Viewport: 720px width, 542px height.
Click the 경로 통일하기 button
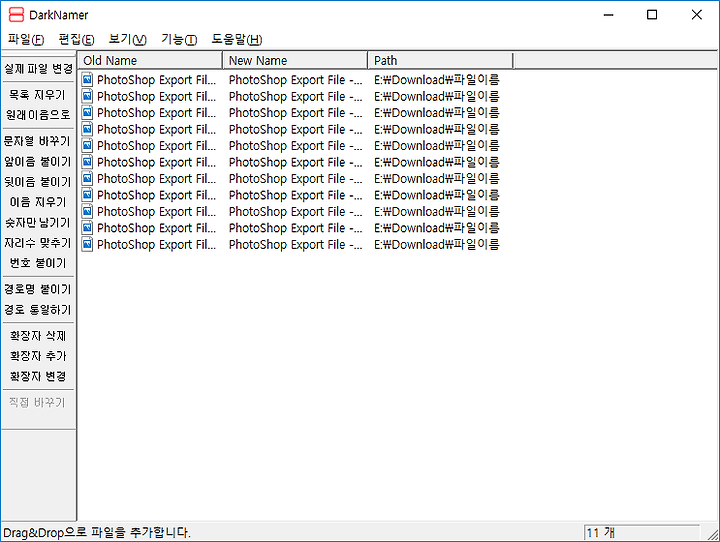[x=38, y=310]
